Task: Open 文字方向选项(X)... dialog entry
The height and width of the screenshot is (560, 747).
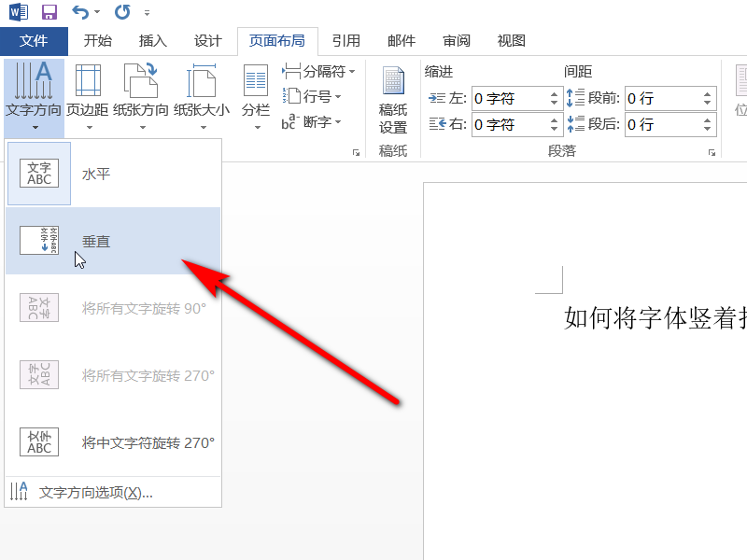Action: point(113,492)
